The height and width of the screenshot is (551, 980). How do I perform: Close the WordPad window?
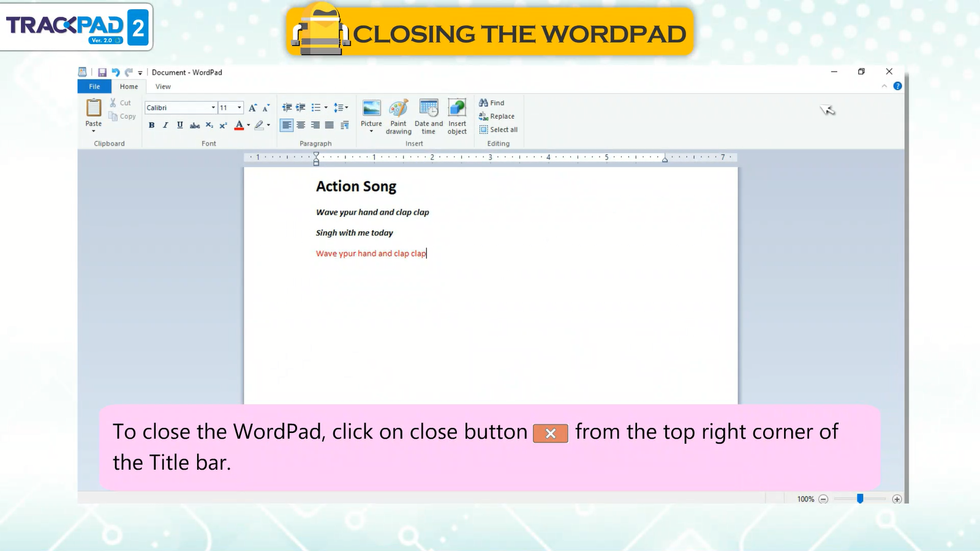(x=889, y=72)
